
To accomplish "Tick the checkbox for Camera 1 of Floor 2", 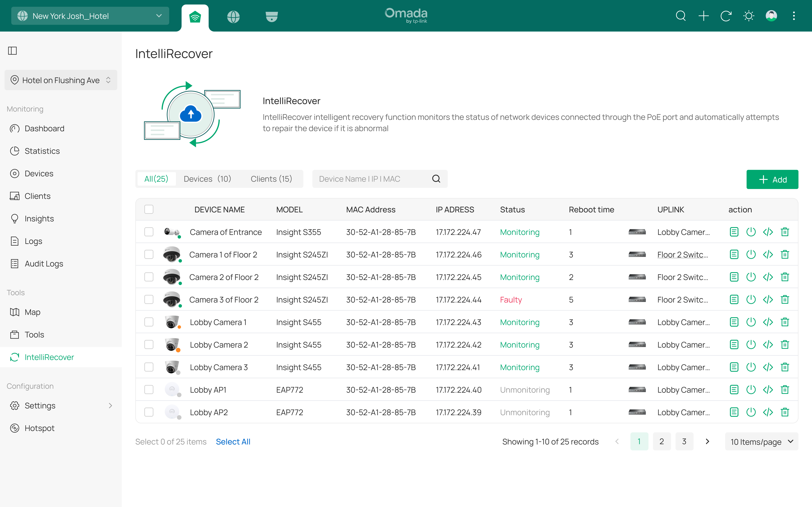I will click(x=149, y=254).
